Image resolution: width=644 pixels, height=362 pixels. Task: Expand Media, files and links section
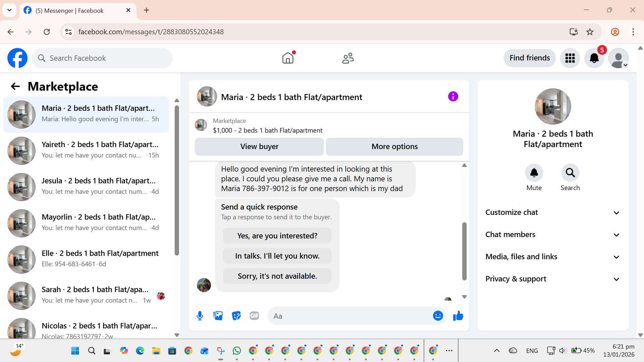point(553,257)
